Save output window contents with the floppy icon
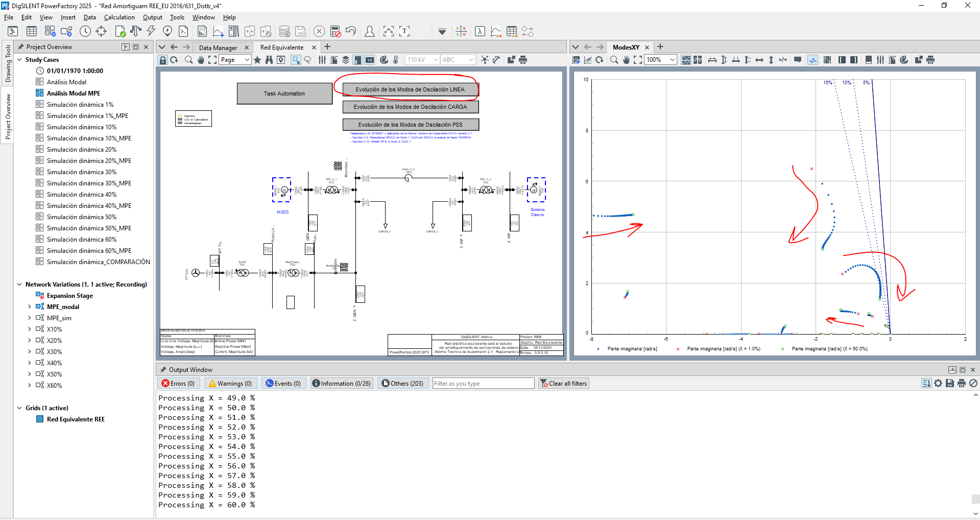This screenshot has width=980, height=520. (x=950, y=383)
